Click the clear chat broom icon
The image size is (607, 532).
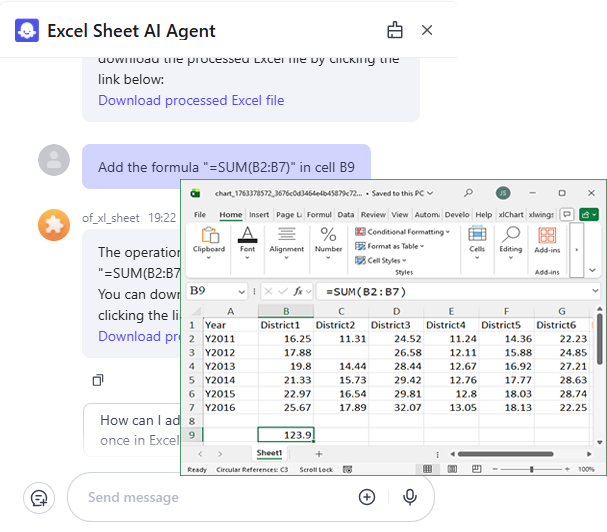[394, 30]
